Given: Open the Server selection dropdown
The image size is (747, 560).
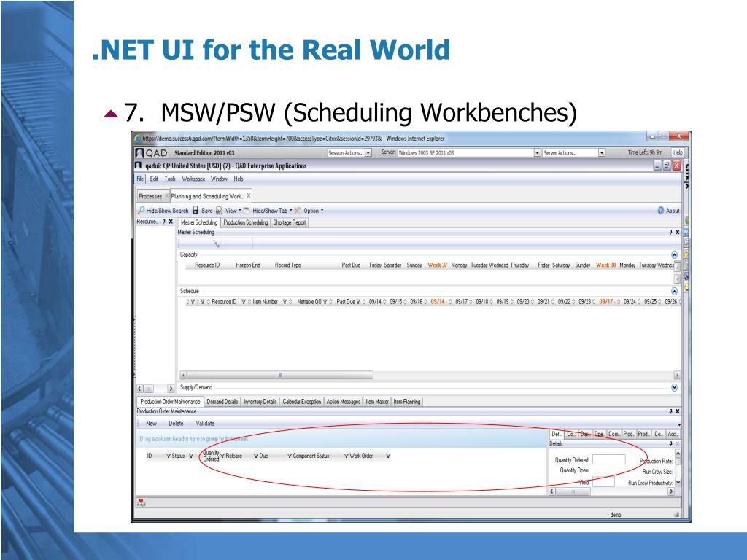Looking at the screenshot, I should pyautogui.click(x=538, y=153).
